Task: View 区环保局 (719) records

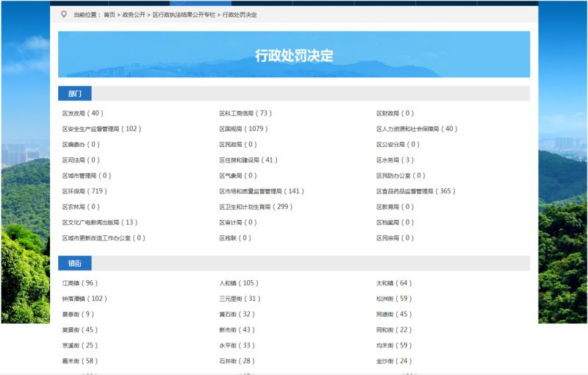Action: point(85,191)
